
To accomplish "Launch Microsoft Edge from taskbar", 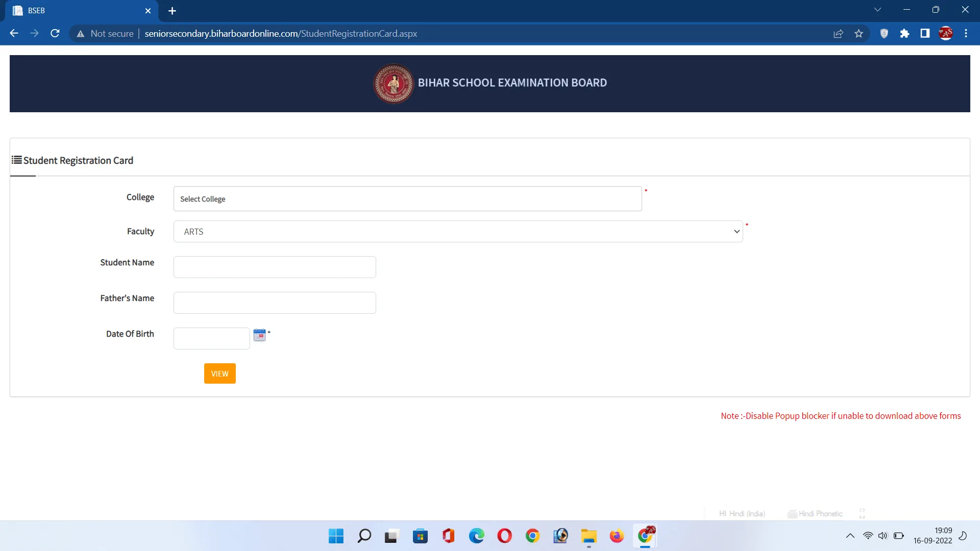I will [476, 536].
